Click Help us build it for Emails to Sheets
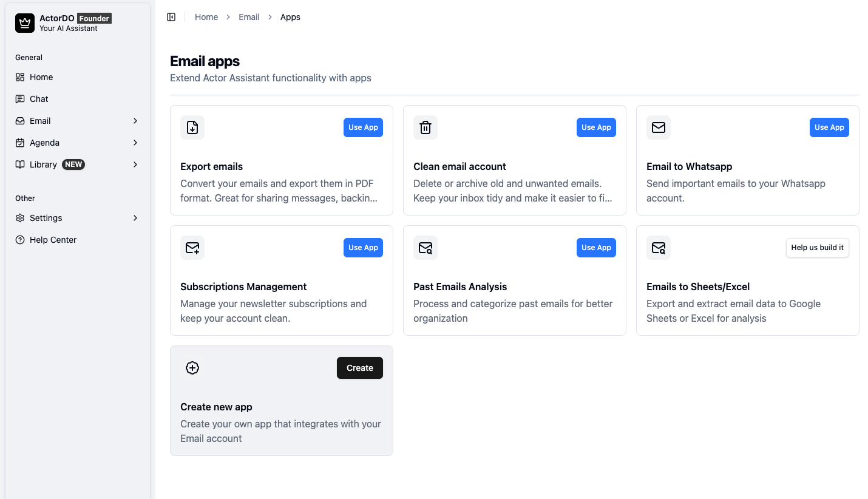The height and width of the screenshot is (499, 868). point(818,248)
